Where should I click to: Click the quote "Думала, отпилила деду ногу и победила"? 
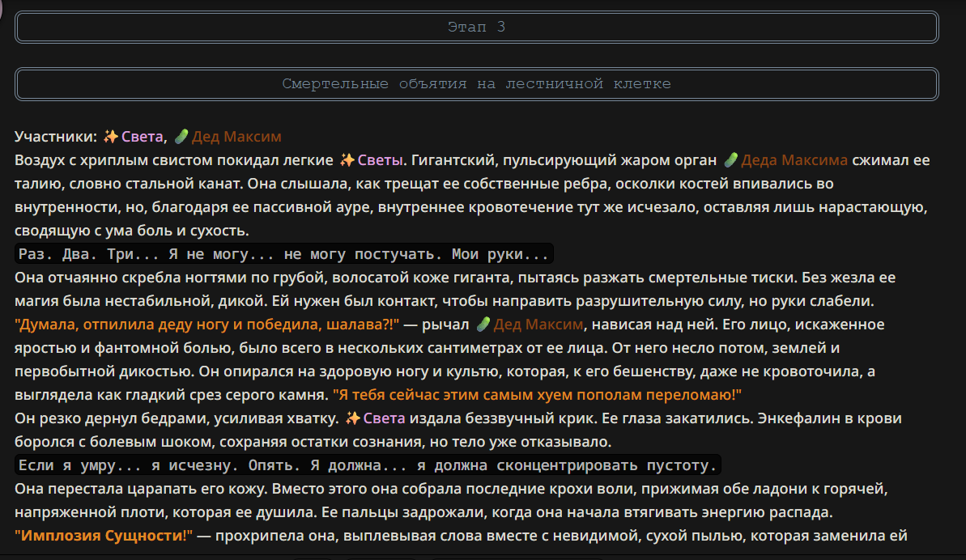click(x=207, y=325)
